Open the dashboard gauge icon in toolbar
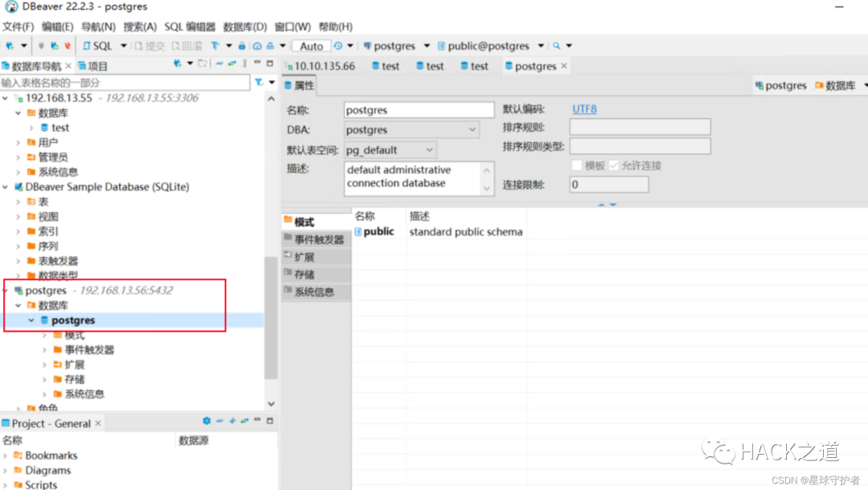This screenshot has height=490, width=868. point(257,46)
